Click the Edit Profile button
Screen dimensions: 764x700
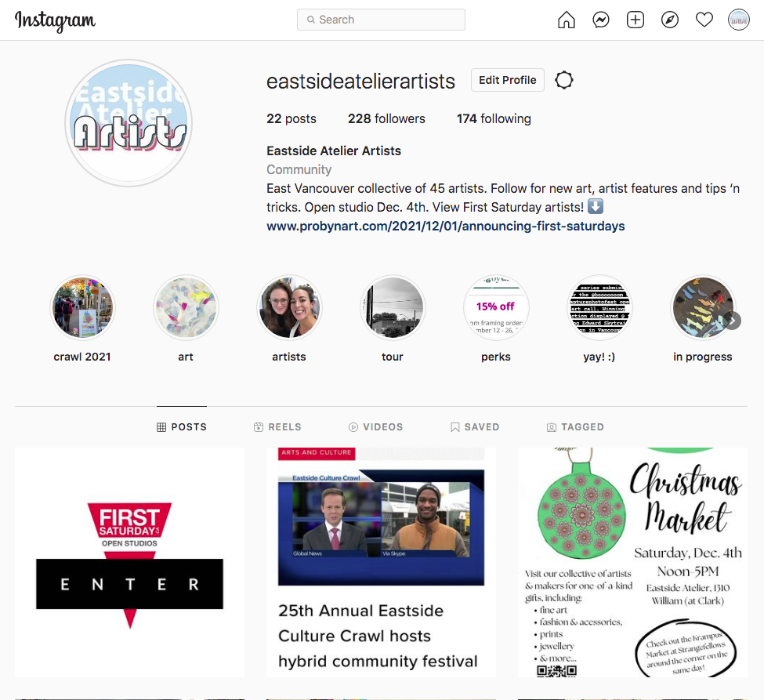click(x=508, y=80)
